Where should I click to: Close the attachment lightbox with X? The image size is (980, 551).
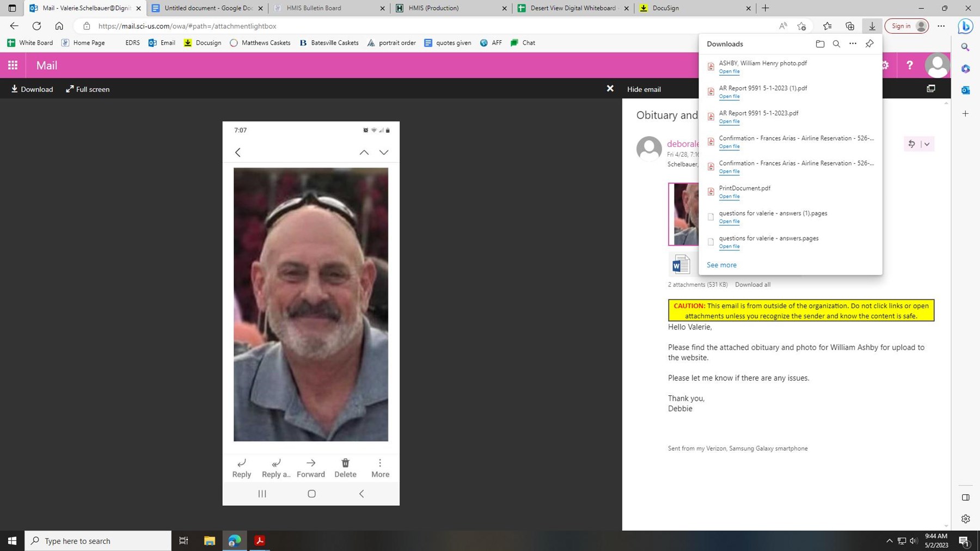(610, 89)
